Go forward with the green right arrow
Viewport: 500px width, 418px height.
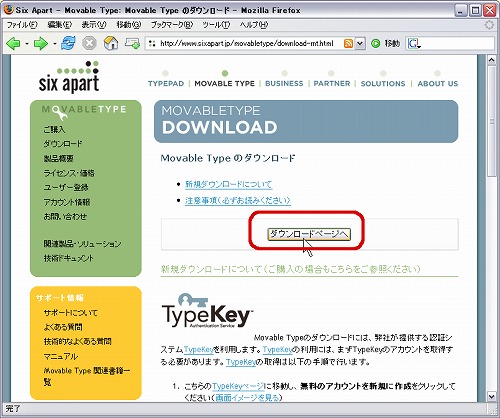click(x=41, y=43)
